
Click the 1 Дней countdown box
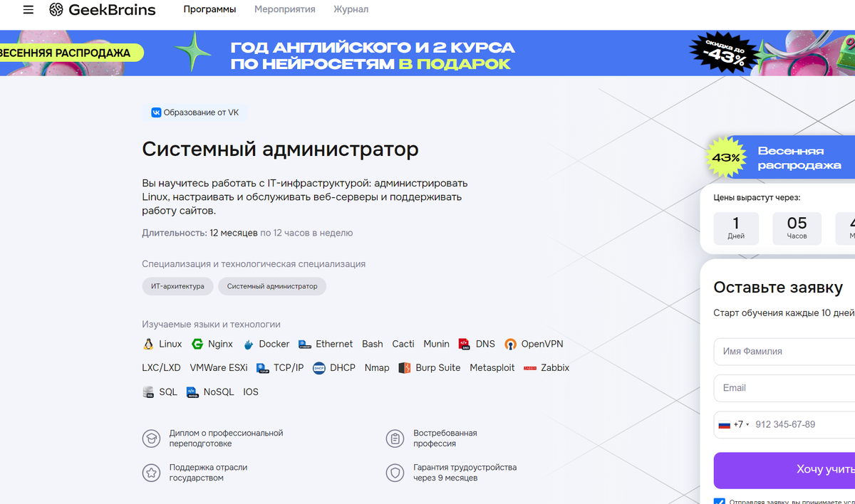(x=736, y=229)
